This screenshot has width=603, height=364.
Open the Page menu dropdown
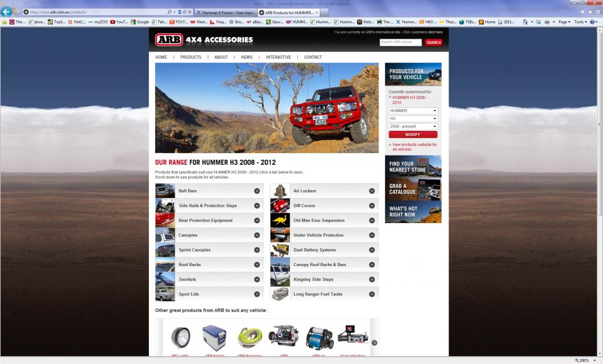(564, 22)
